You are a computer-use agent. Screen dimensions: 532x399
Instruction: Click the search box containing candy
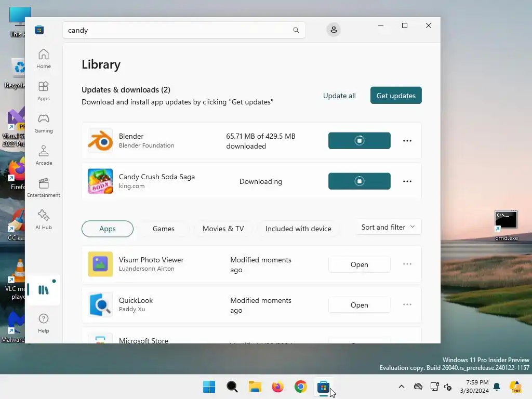click(184, 30)
